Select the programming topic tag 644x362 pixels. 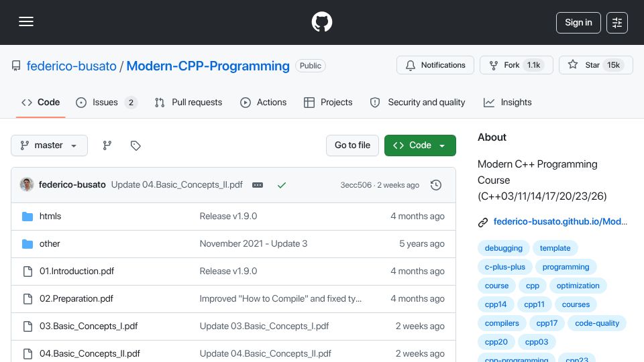click(566, 267)
